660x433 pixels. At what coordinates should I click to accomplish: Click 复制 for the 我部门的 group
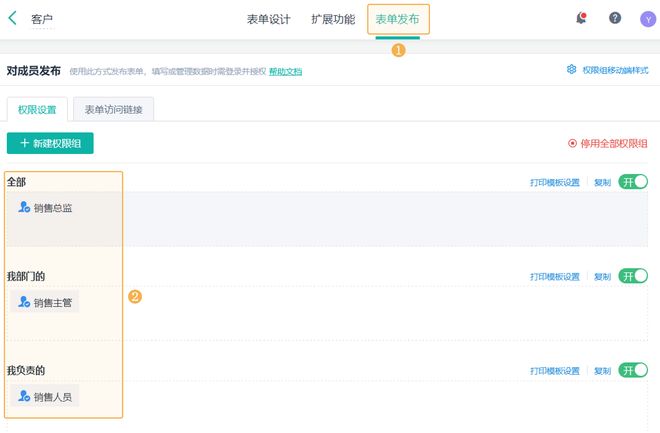coord(602,277)
